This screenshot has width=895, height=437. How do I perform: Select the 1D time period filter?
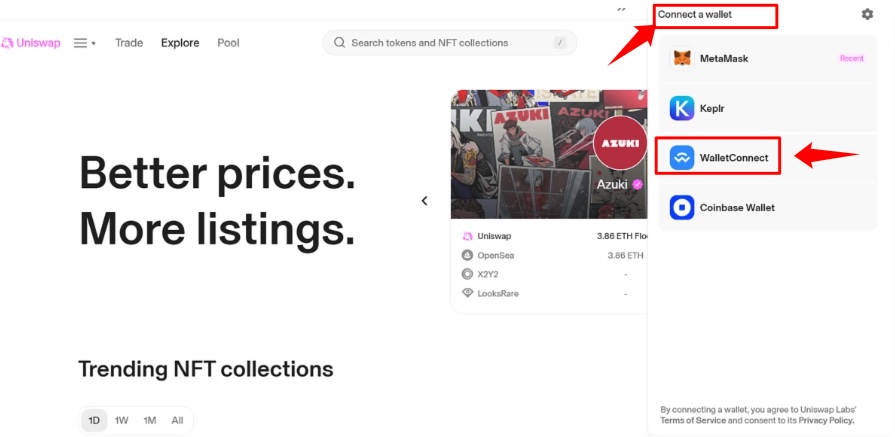point(94,421)
